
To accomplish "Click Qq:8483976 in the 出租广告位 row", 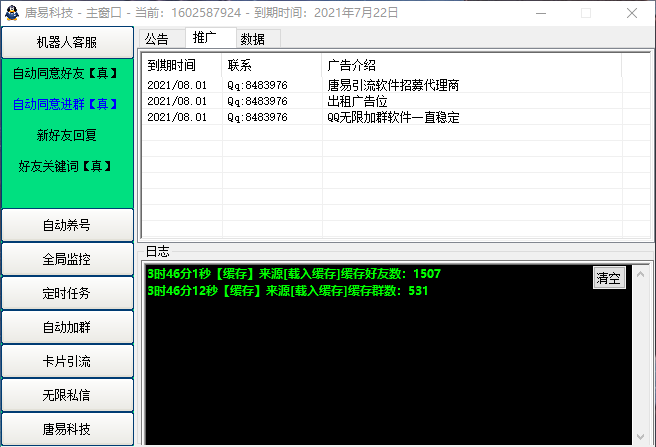I will 257,101.
